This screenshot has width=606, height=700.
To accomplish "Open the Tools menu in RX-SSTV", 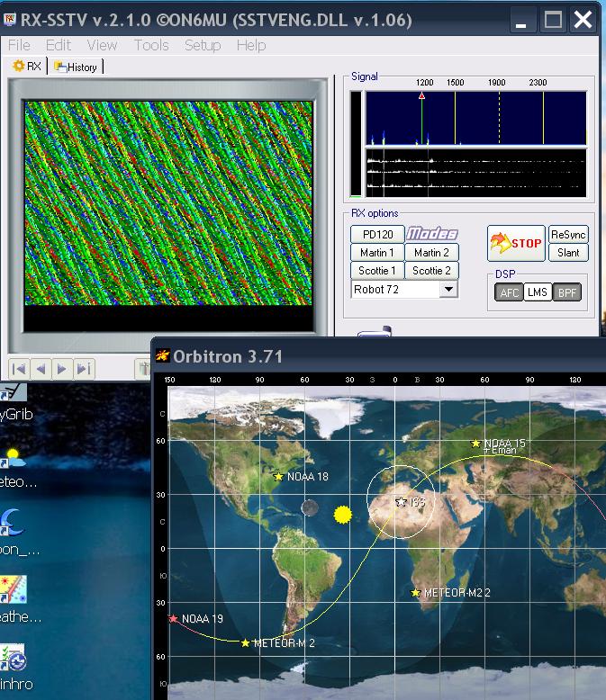I will click(x=151, y=45).
